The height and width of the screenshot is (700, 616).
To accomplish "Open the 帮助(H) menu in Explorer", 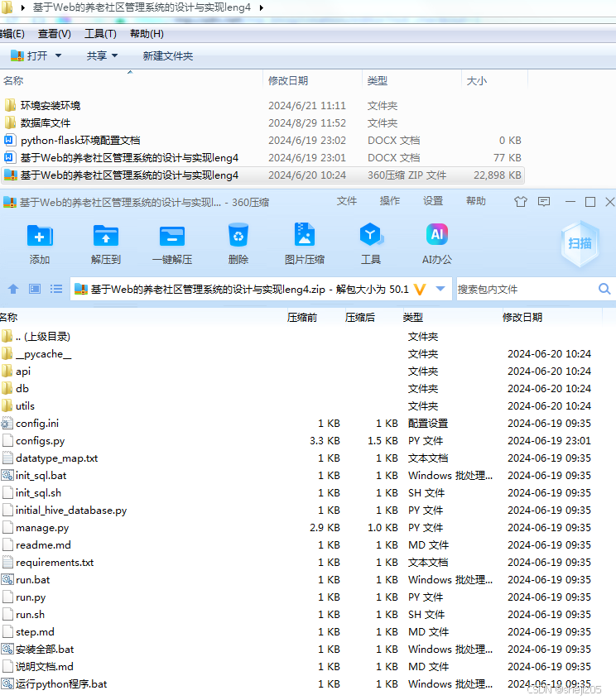I will (x=147, y=34).
